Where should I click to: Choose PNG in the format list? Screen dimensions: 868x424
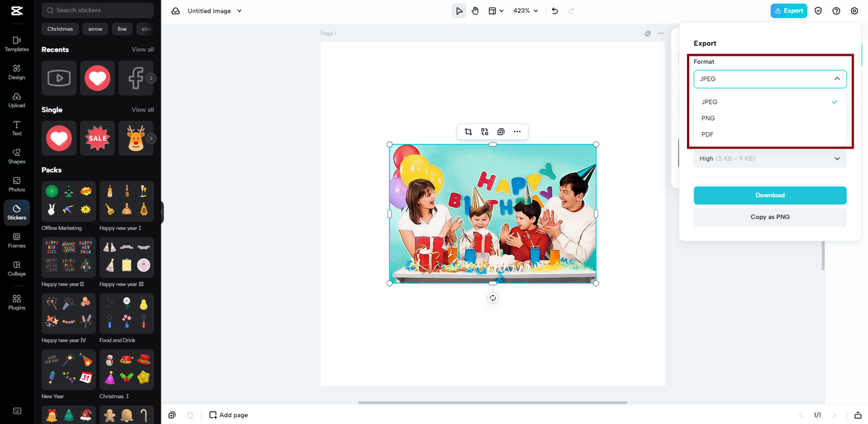coord(770,118)
